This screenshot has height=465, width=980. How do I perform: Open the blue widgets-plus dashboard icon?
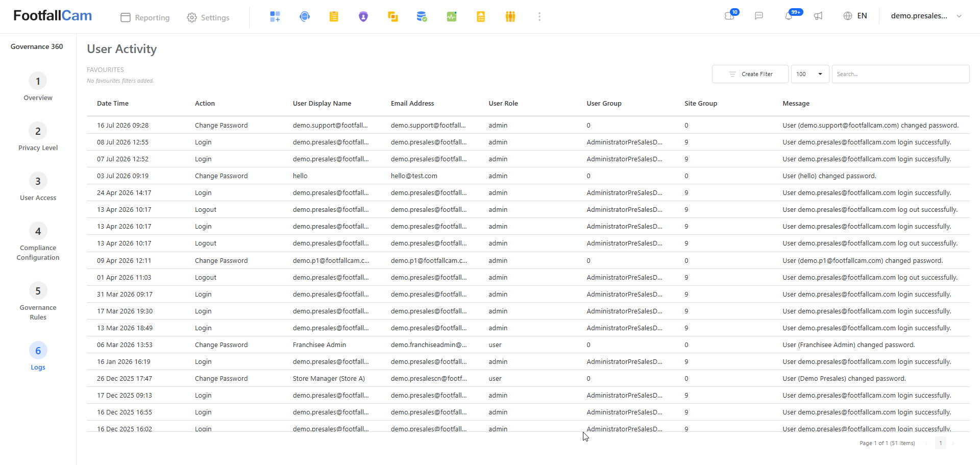[275, 17]
